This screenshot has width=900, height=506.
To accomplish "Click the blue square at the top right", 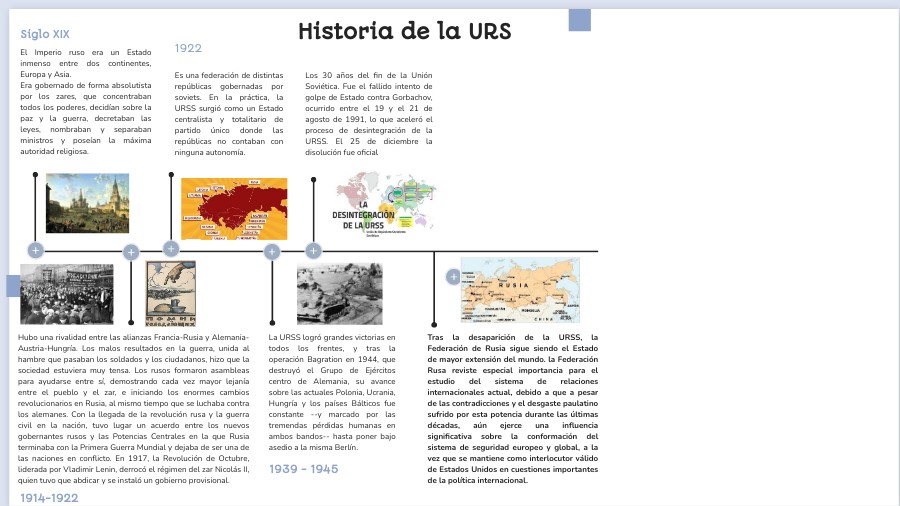I will pos(580,20).
